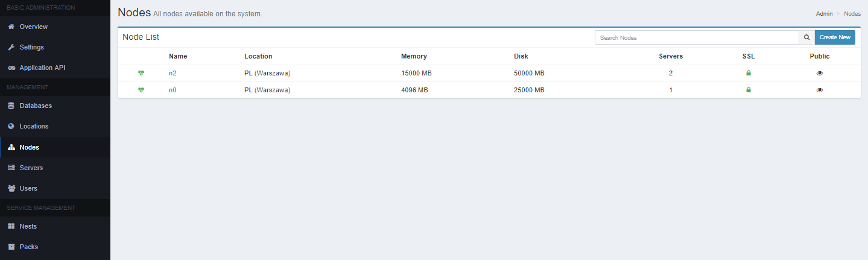Click the public eye icon for n2

click(820, 73)
